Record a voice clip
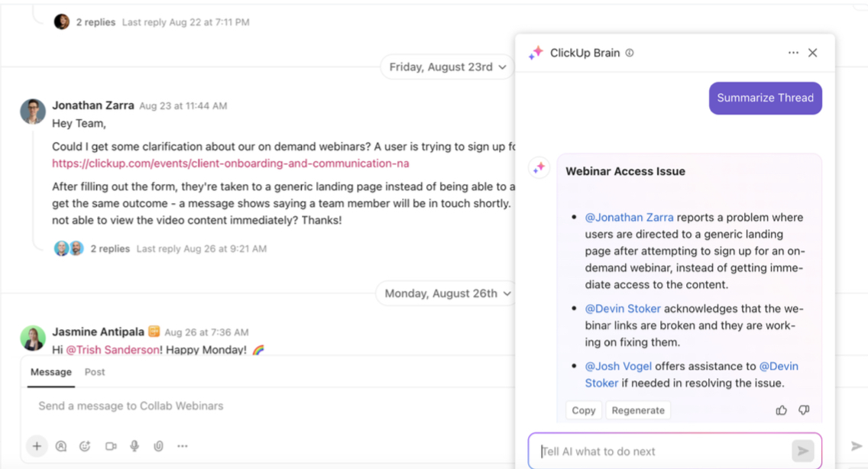 tap(134, 446)
